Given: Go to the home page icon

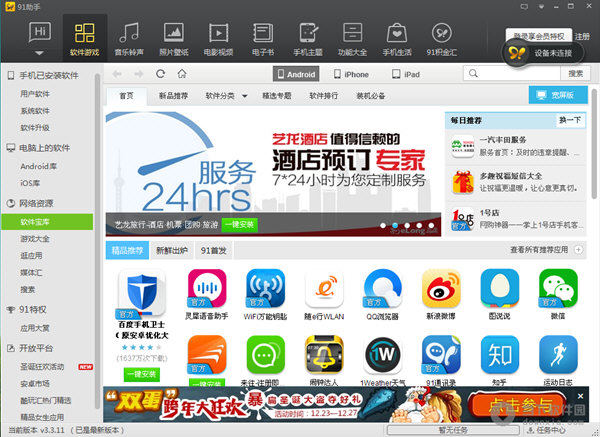Looking at the screenshot, I should [182, 73].
